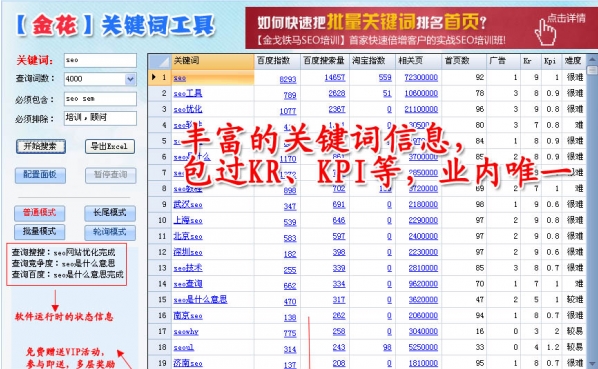Open keyword link seo工具
The width and height of the screenshot is (598, 369).
pyautogui.click(x=188, y=93)
